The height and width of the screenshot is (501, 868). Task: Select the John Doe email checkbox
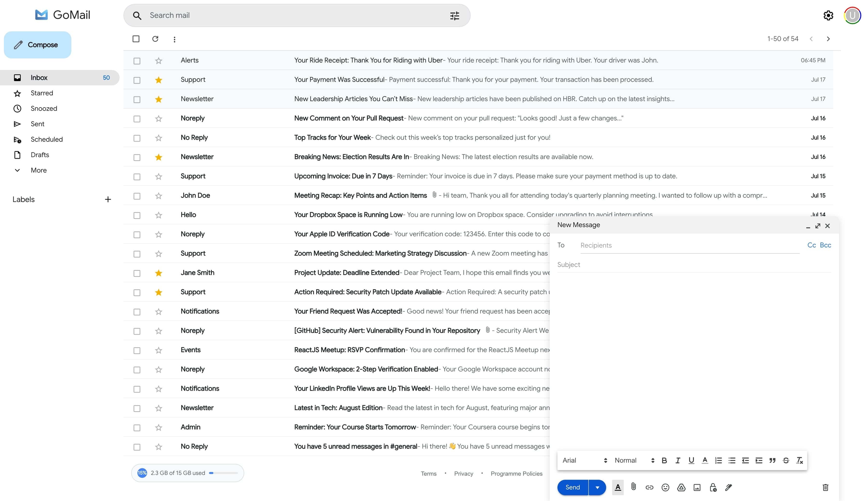click(x=137, y=196)
